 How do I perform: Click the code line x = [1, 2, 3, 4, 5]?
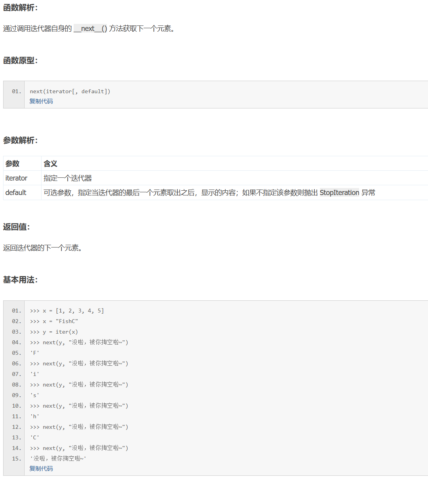point(67,311)
